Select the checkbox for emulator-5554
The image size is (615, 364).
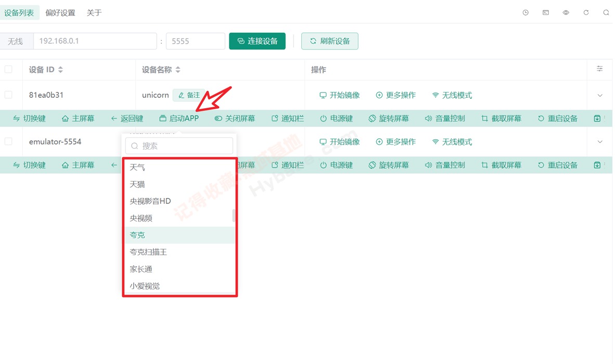point(8,141)
